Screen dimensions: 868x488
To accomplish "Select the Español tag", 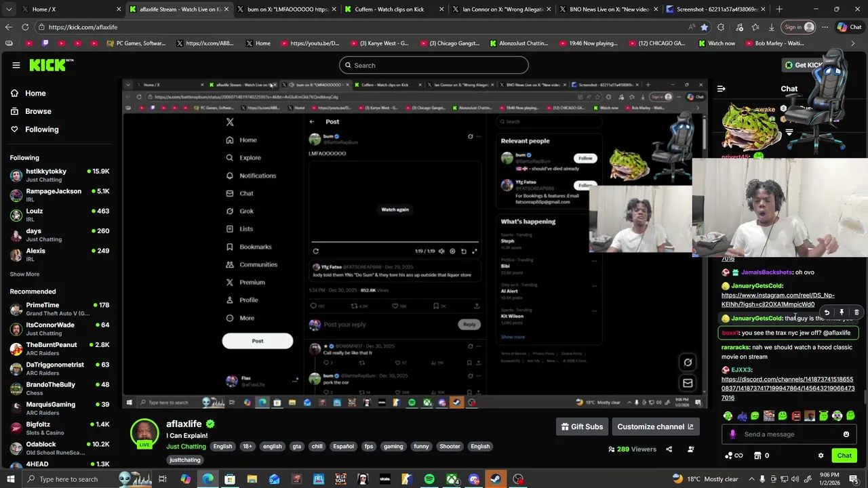I will pyautogui.click(x=343, y=447).
